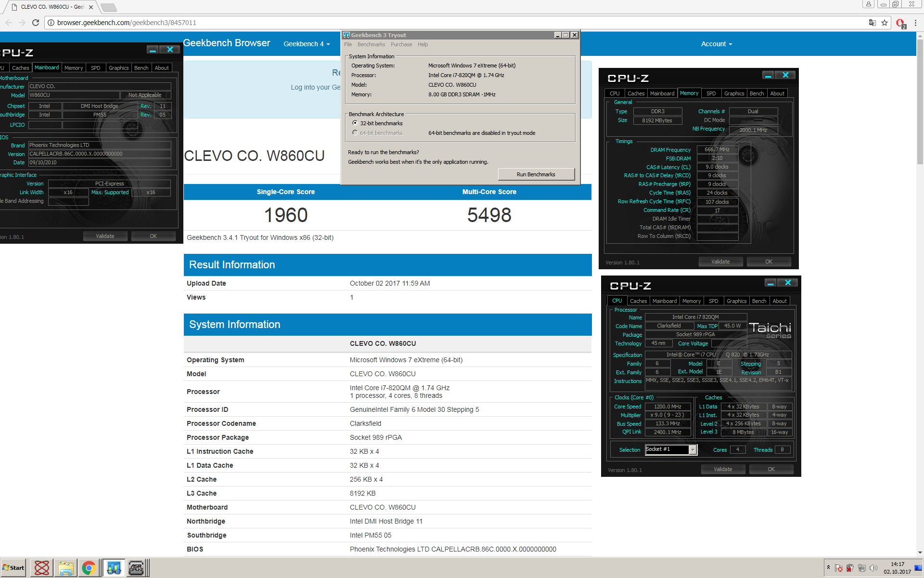View site information icon in address bar
Viewport: 924px width, 578px height.
click(x=51, y=23)
